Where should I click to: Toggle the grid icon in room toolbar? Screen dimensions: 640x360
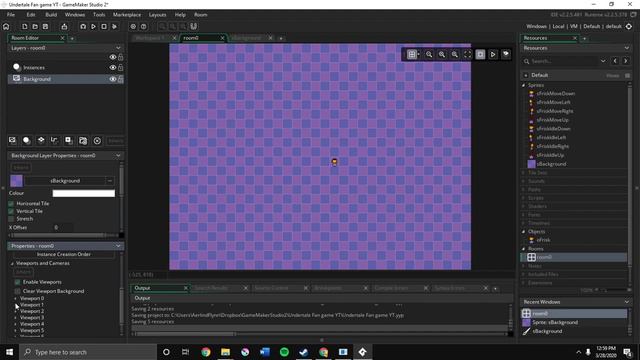coord(412,54)
